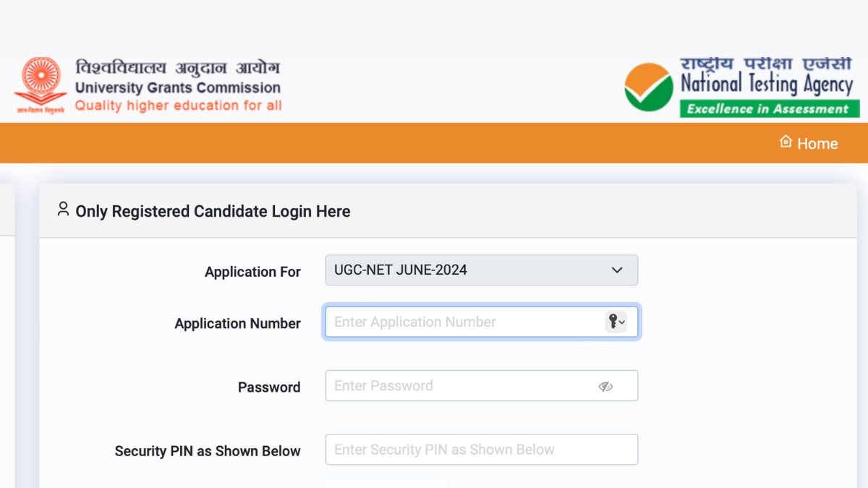The image size is (868, 488).
Task: Open the Application For dropdown
Action: (616, 270)
